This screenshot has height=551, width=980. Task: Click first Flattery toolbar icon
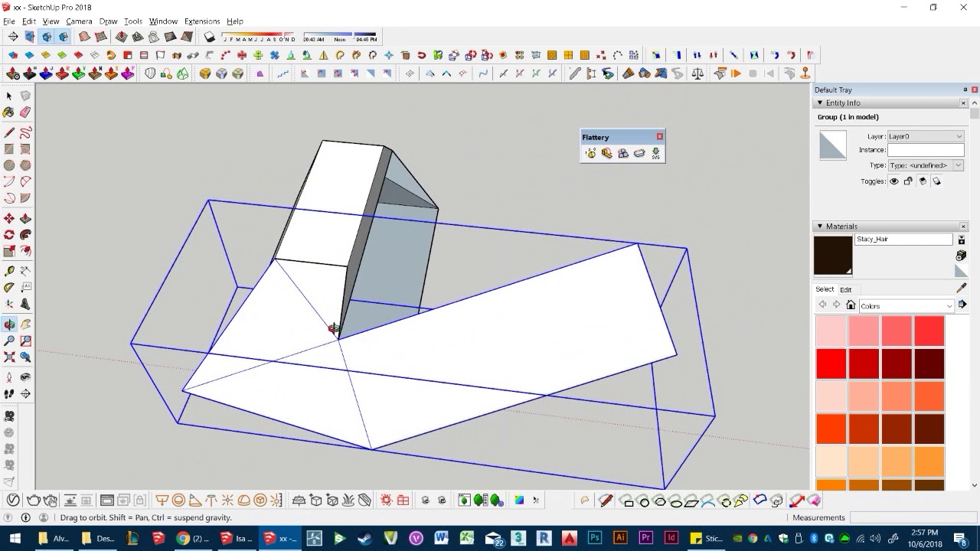[x=590, y=154]
